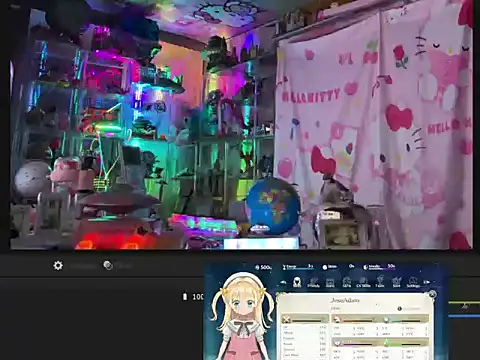Image resolution: width=480 pixels, height=360 pixels.
Task: Select the crossed swords stats header
Action: click(x=304, y=320)
